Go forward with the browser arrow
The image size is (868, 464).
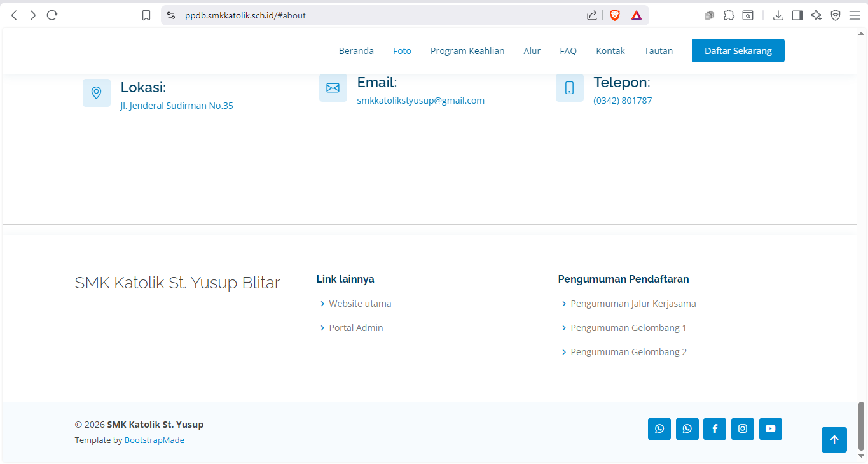(x=33, y=15)
